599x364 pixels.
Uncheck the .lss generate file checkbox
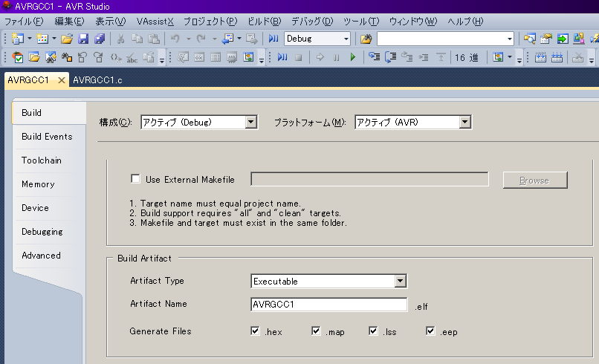tap(373, 331)
